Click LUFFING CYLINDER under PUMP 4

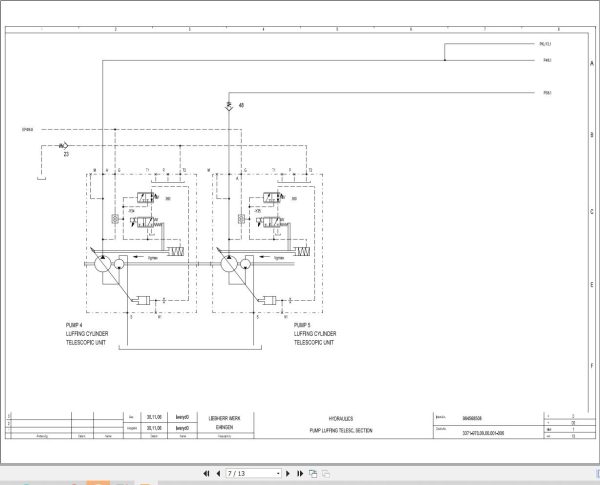tap(87, 333)
